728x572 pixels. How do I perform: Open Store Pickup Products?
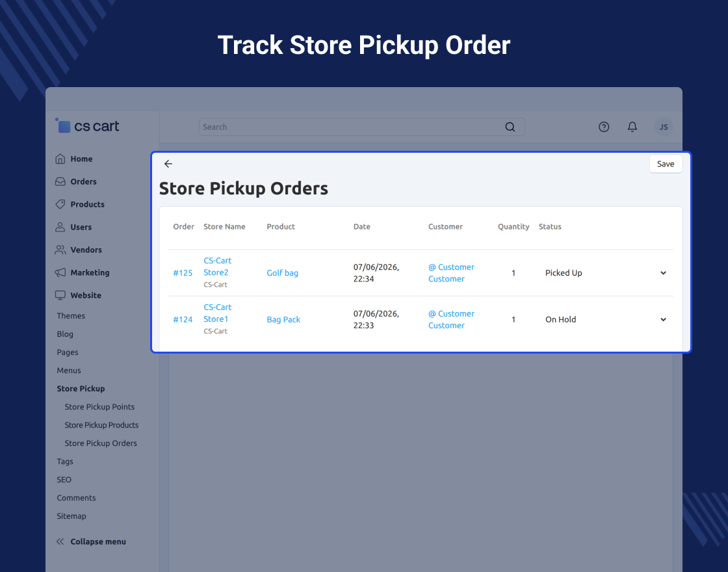(x=101, y=425)
